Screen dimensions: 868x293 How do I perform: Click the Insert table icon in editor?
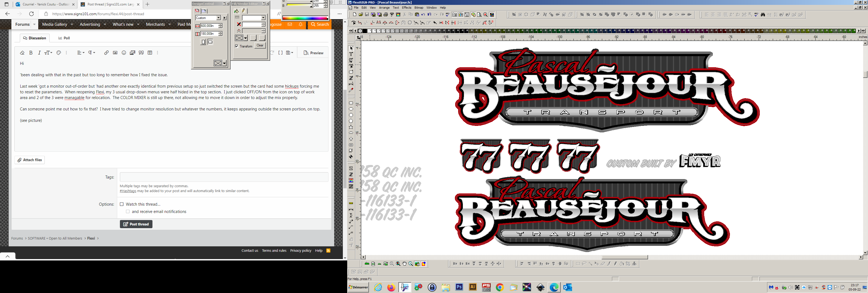pyautogui.click(x=150, y=53)
